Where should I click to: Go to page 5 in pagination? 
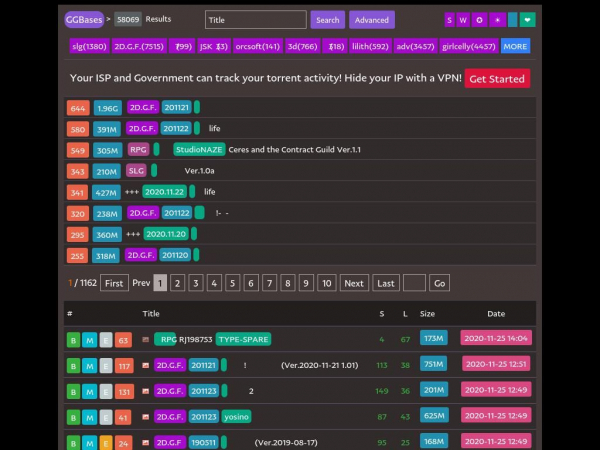tap(232, 283)
